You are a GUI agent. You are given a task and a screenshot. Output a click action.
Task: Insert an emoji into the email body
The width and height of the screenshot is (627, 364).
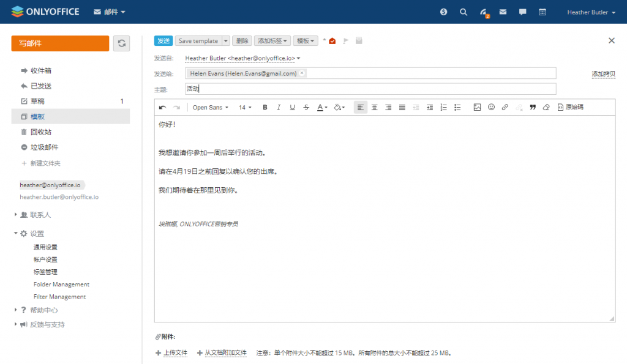click(x=491, y=107)
